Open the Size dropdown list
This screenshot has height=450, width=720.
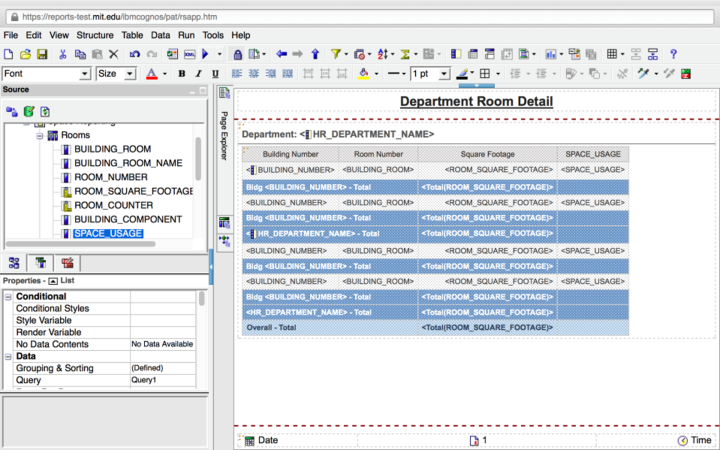131,74
